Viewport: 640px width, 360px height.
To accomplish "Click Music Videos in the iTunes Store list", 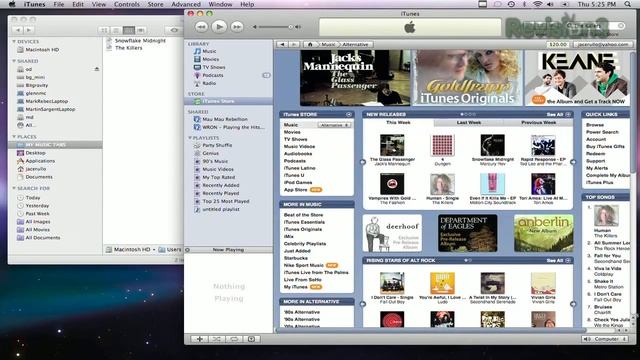I will point(299,147).
